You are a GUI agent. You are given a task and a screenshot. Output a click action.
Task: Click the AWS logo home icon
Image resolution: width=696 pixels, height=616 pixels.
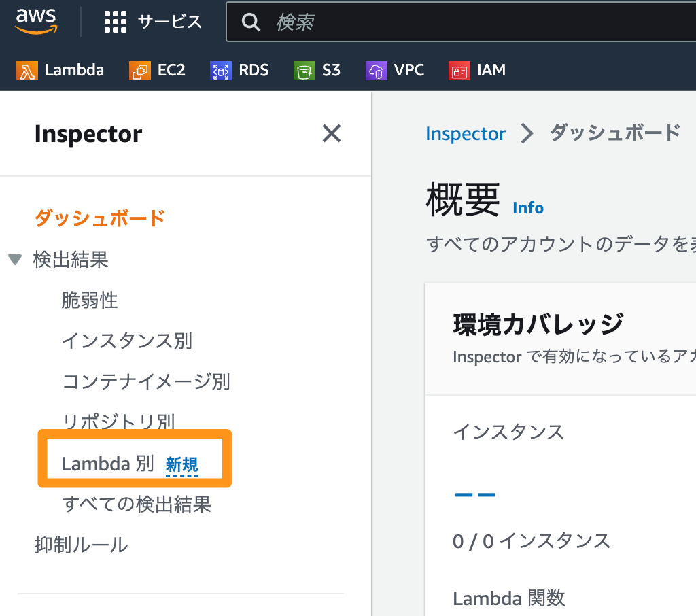37,21
